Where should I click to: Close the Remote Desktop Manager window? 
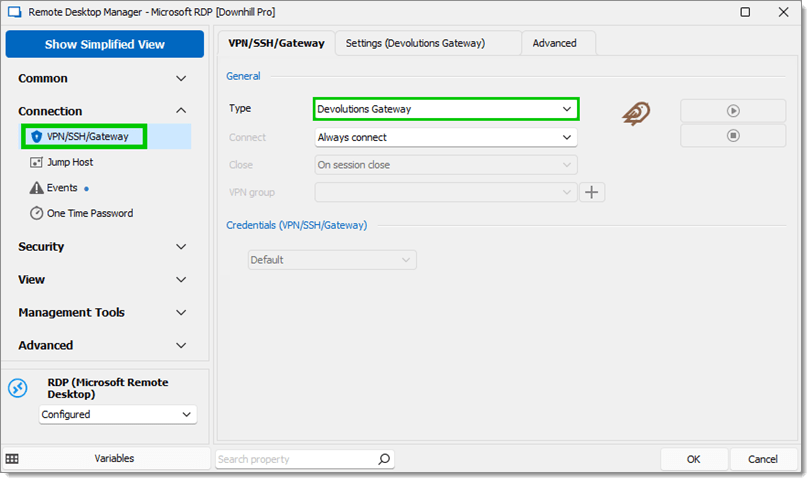click(783, 12)
